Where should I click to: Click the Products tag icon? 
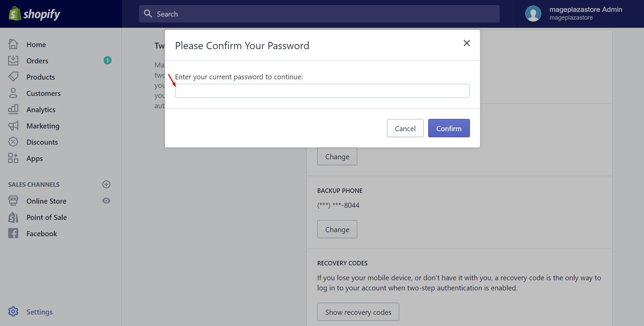pyautogui.click(x=13, y=77)
